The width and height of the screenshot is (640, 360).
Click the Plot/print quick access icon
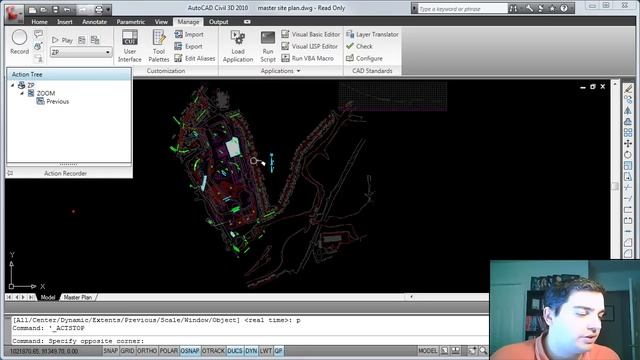(98, 9)
